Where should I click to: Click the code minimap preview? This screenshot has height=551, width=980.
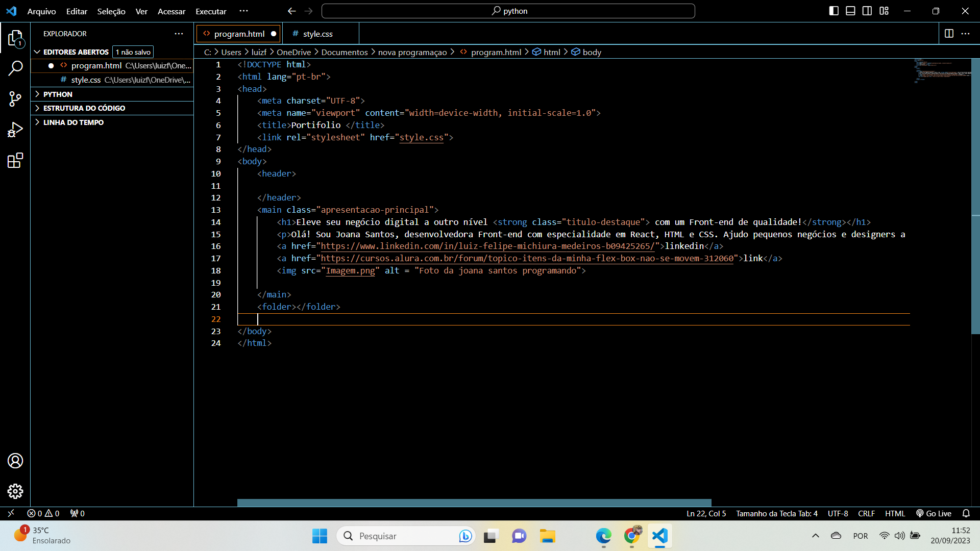pyautogui.click(x=942, y=70)
